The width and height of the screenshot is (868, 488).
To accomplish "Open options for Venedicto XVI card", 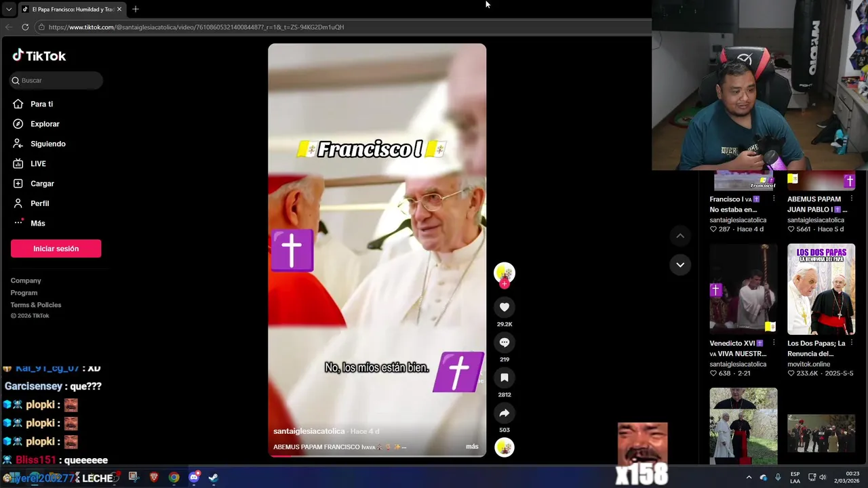I will point(774,343).
